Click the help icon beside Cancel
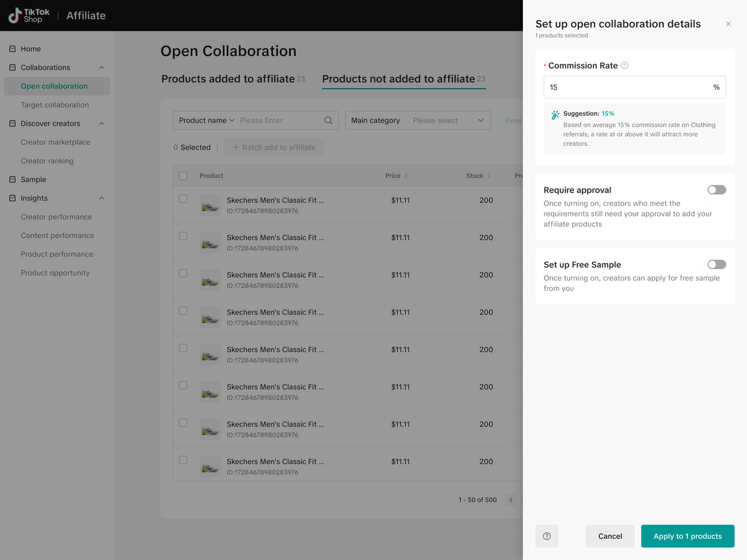 (546, 536)
